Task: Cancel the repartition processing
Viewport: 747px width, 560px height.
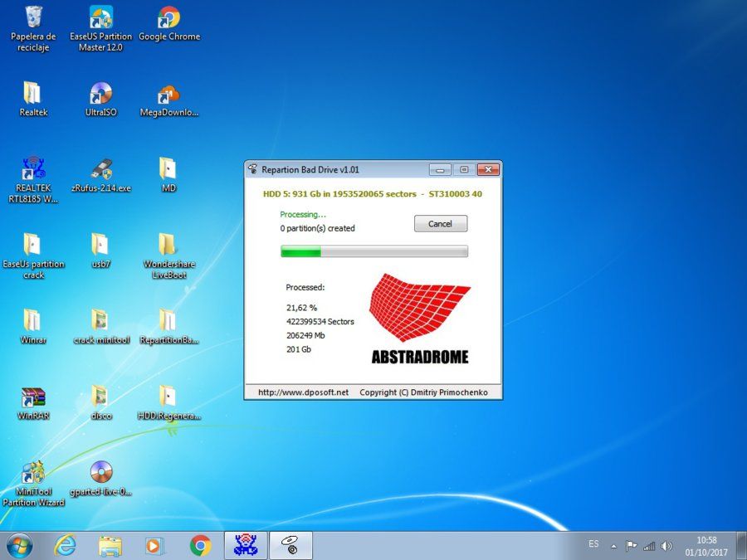Action: tap(441, 223)
